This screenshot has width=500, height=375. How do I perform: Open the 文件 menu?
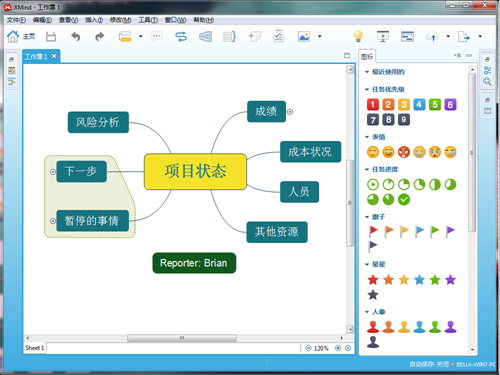(16, 20)
